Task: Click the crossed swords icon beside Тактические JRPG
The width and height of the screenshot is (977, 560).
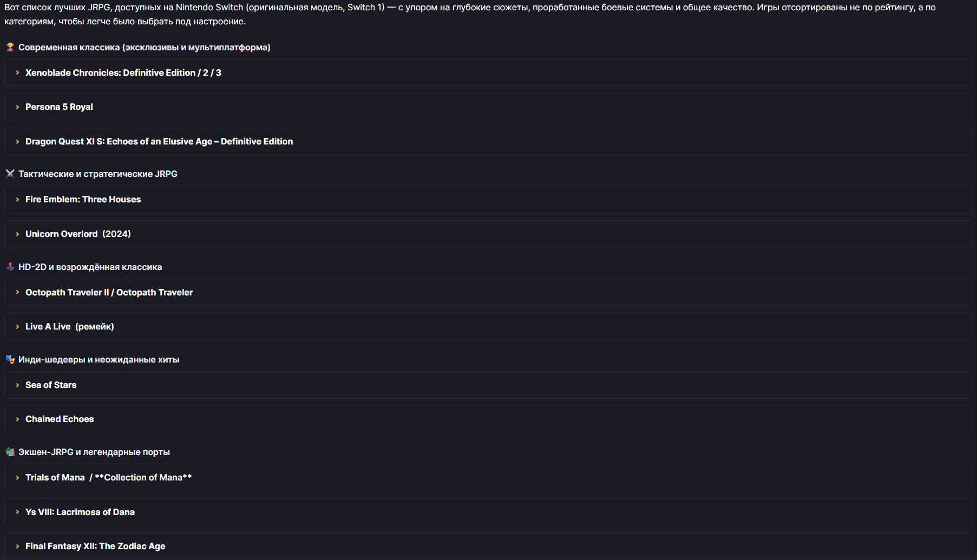Action: pos(10,174)
